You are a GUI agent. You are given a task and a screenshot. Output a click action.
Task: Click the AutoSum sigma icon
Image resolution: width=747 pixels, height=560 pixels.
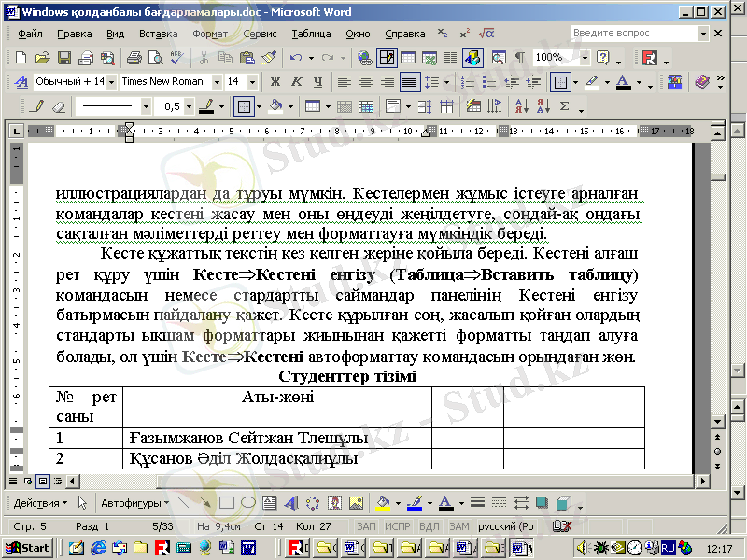pos(565,106)
